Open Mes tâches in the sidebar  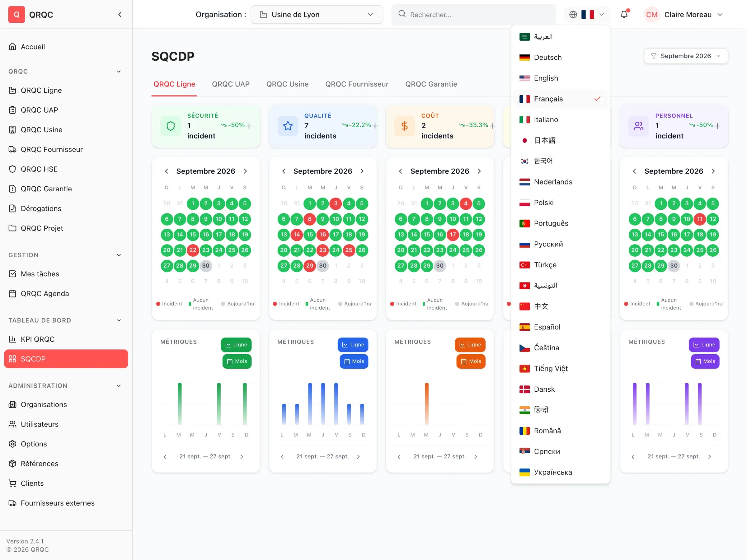pyautogui.click(x=66, y=274)
